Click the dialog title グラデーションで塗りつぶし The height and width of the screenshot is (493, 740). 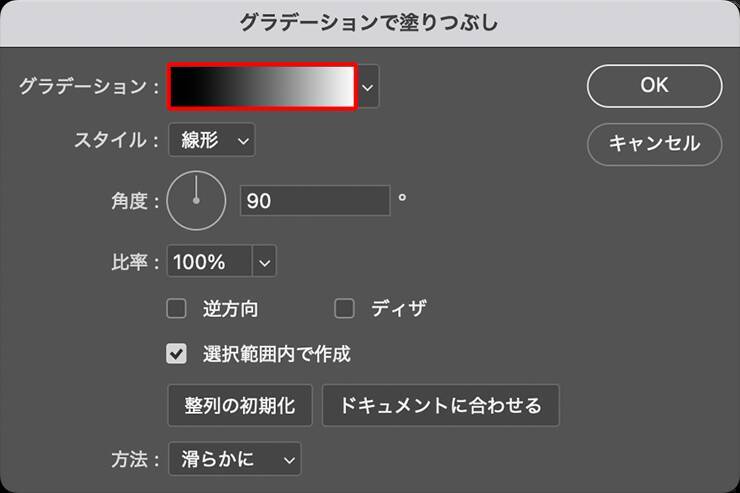click(369, 21)
